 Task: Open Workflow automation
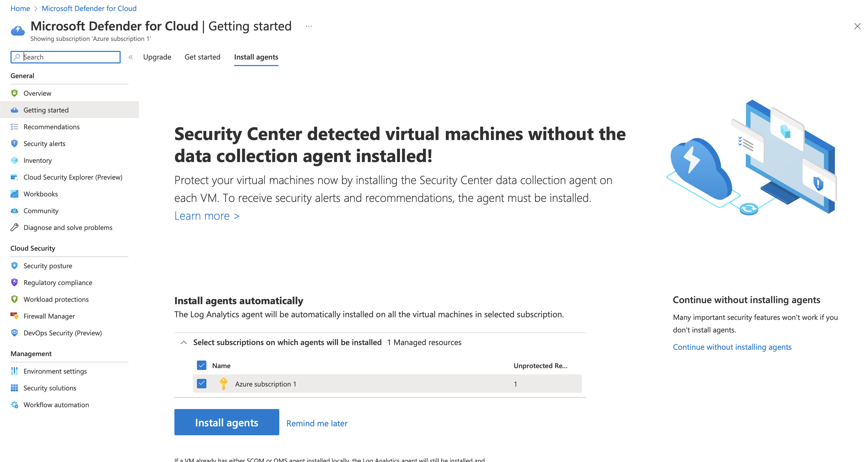(x=56, y=405)
